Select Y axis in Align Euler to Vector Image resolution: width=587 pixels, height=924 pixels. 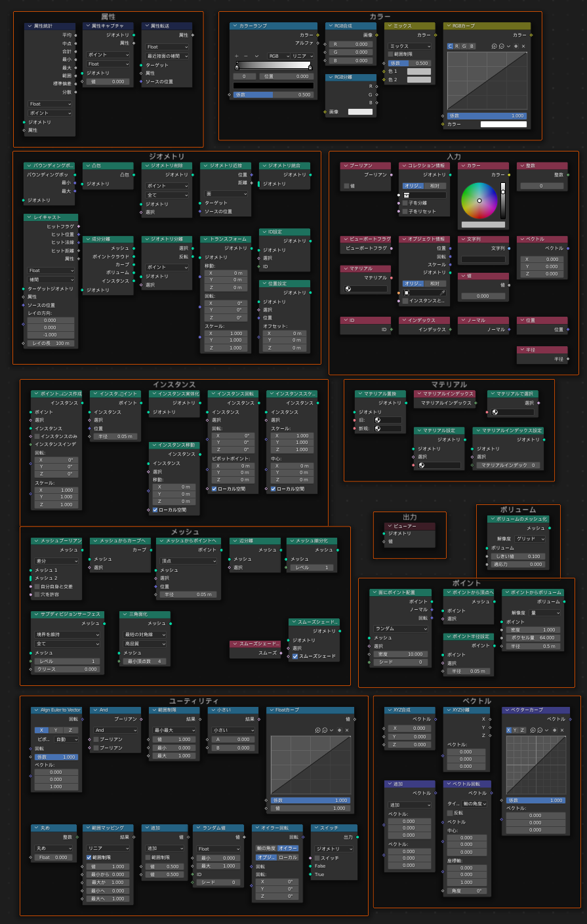coord(56,730)
